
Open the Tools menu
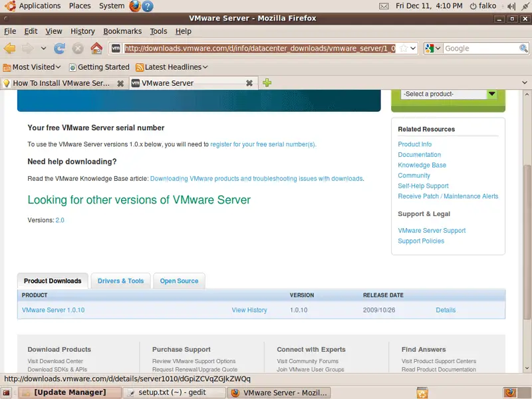[x=158, y=31]
